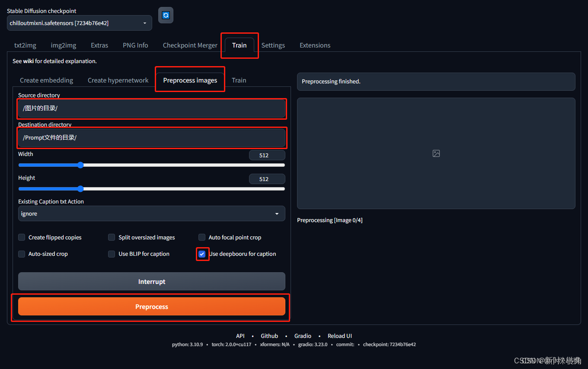The height and width of the screenshot is (369, 588).
Task: Enable Create flipped copies checkbox
Action: 22,237
